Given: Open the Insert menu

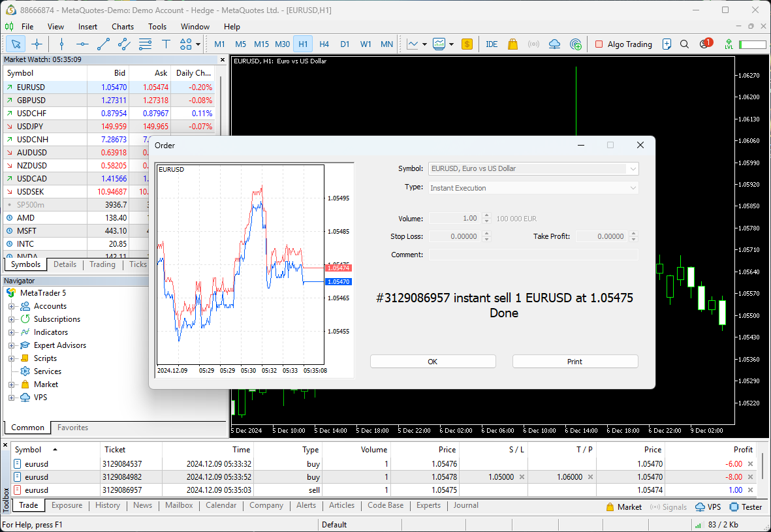Looking at the screenshot, I should pyautogui.click(x=87, y=27).
